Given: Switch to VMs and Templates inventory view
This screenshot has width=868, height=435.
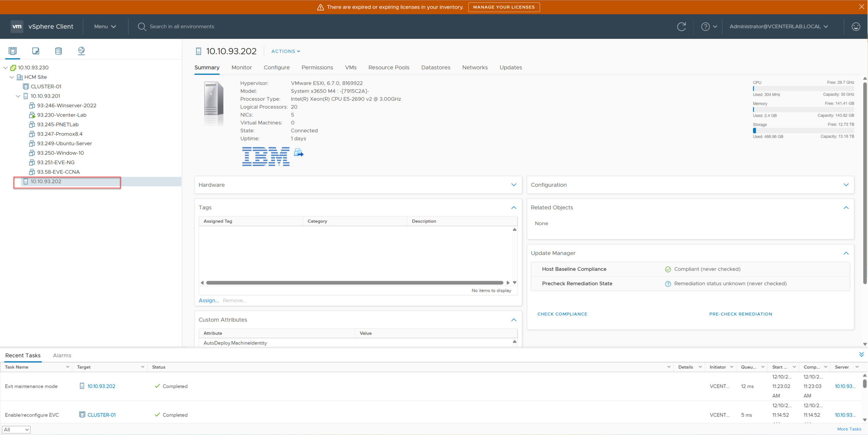Looking at the screenshot, I should click(x=36, y=51).
